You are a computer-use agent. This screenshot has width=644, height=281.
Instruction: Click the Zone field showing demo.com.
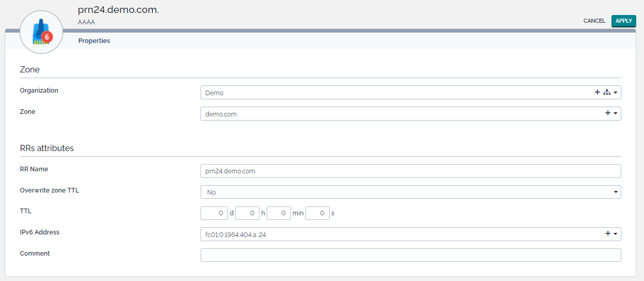pos(398,113)
